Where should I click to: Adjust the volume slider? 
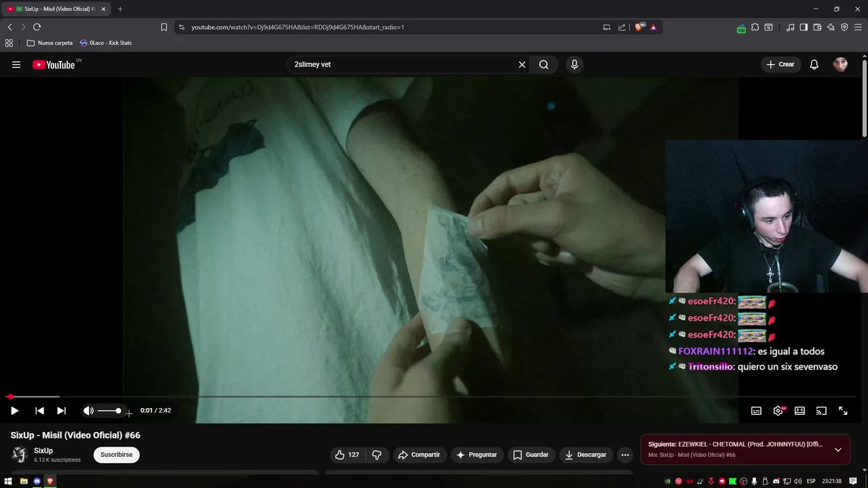pyautogui.click(x=108, y=411)
